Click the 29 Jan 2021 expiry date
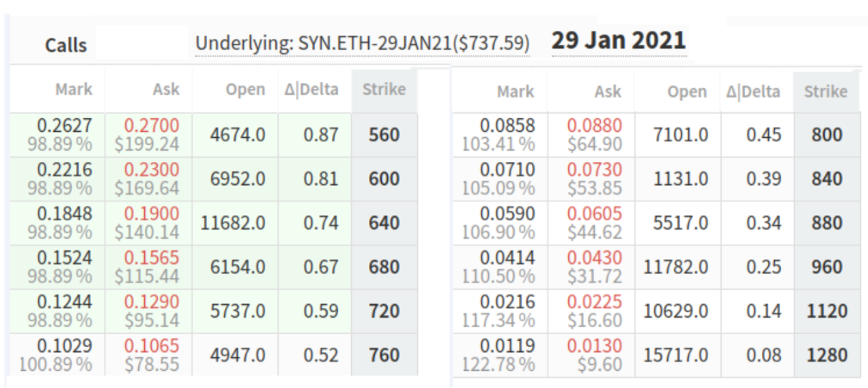The image size is (868, 388). click(x=619, y=40)
